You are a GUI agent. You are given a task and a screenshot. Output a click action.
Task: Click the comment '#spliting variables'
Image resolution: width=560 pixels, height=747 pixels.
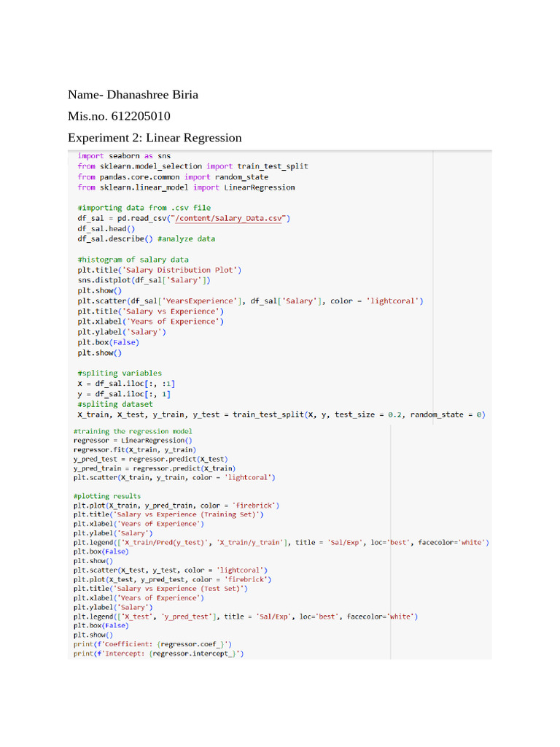coord(120,373)
